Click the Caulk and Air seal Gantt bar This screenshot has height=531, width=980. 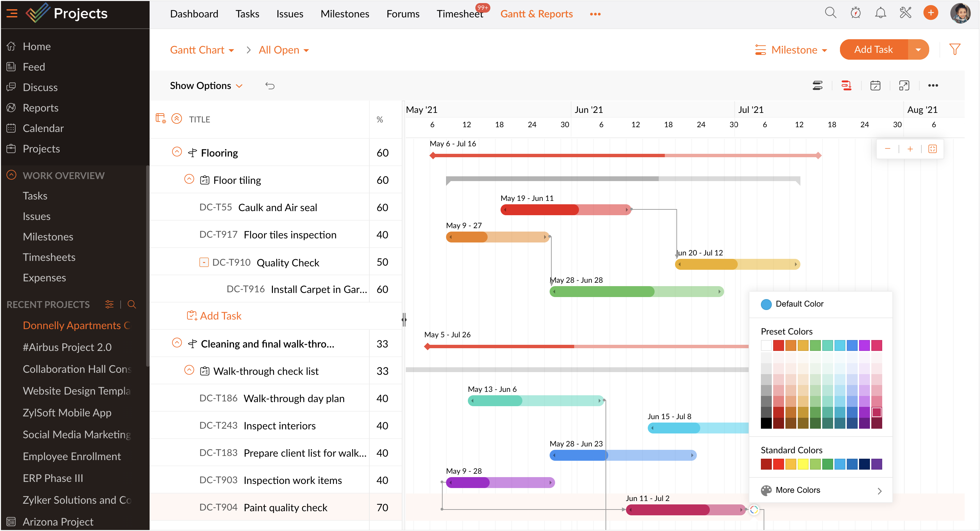565,210
